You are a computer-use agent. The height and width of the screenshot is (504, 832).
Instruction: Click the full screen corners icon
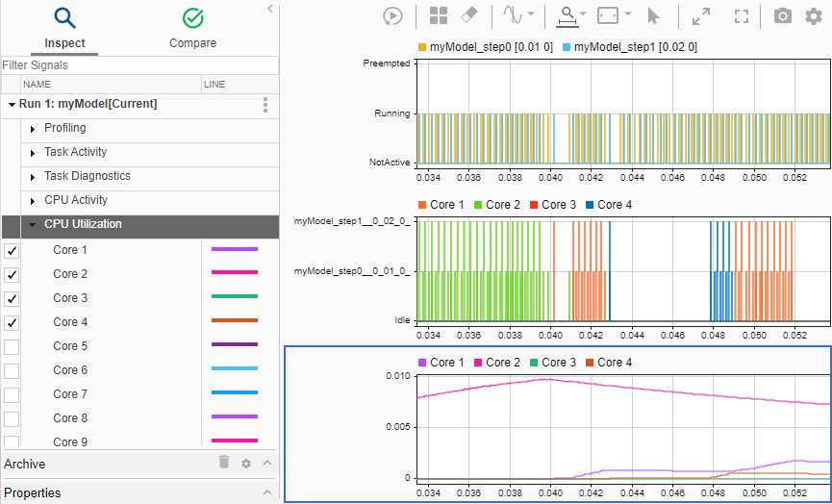pos(741,15)
